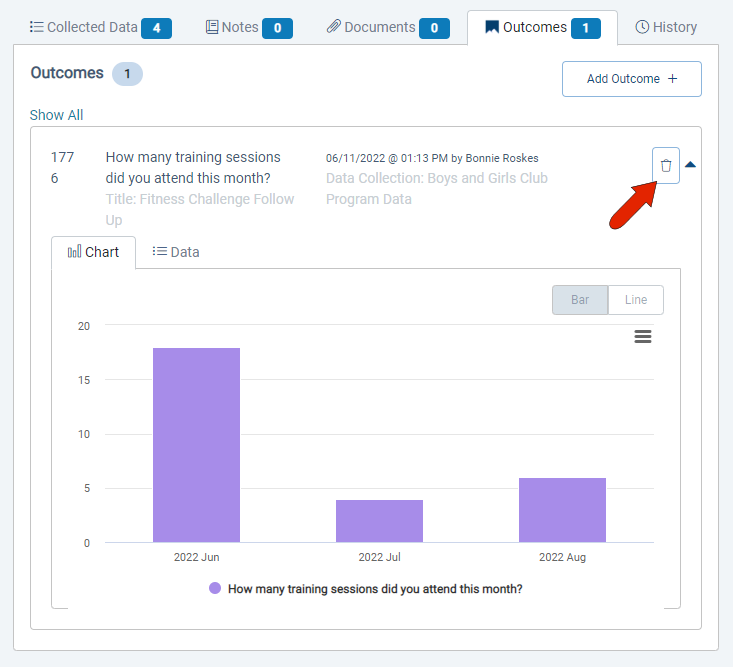Click the y-axis value 15

[x=84, y=380]
